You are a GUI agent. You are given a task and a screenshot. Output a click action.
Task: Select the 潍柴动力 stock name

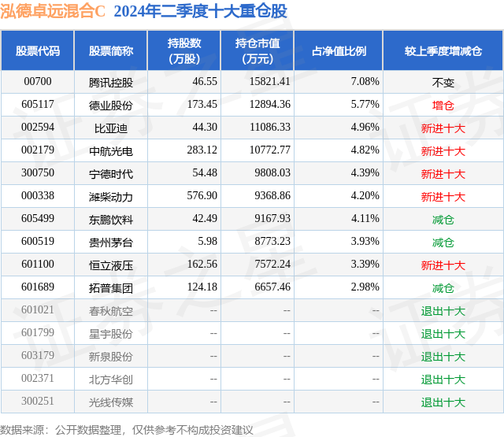click(111, 197)
